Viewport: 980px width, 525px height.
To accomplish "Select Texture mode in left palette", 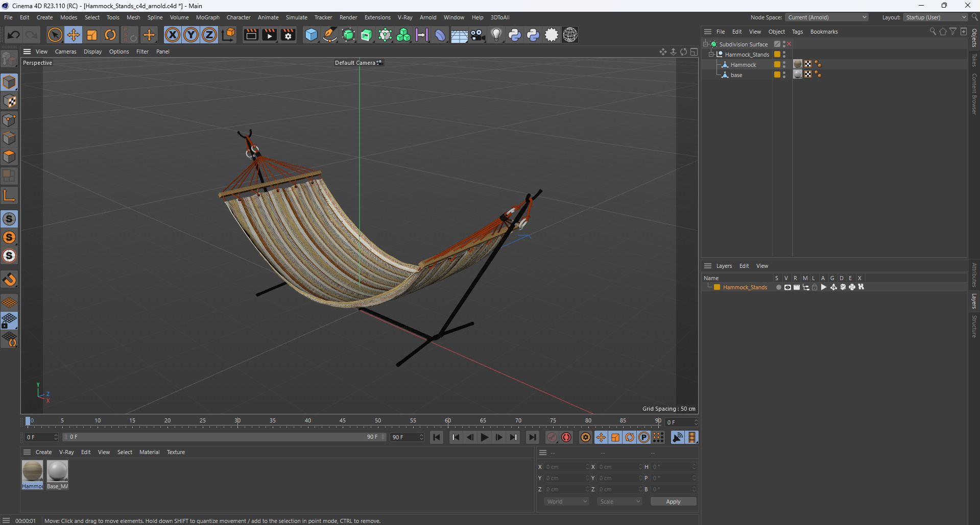I will pyautogui.click(x=9, y=101).
